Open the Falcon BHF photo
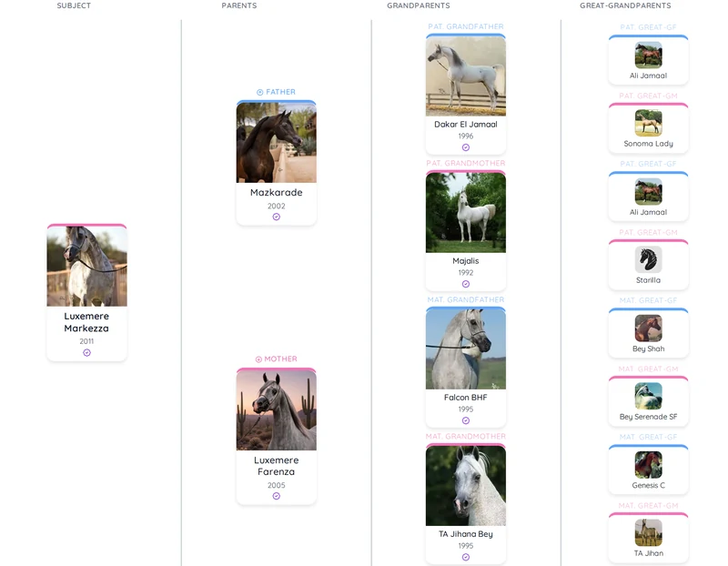This screenshot has height=566, width=728. coord(466,349)
